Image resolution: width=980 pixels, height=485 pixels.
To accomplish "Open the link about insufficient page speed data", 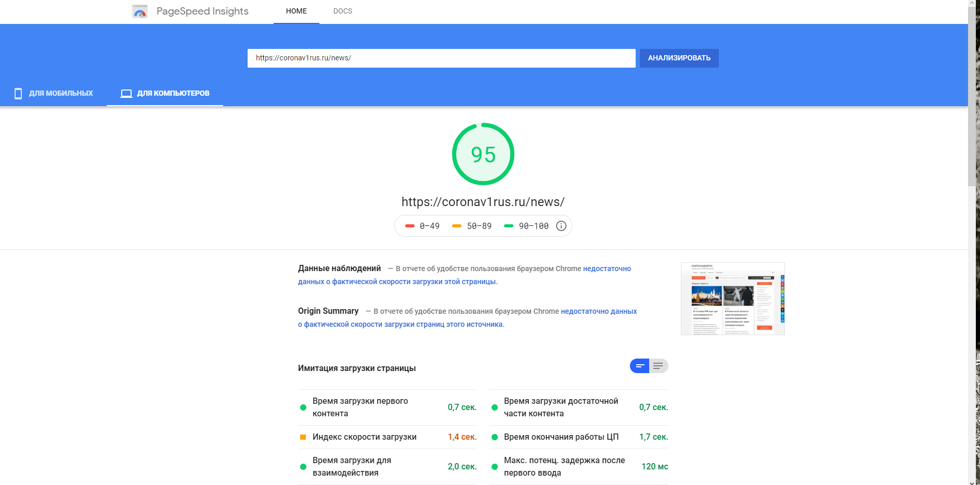I will 465,275.
